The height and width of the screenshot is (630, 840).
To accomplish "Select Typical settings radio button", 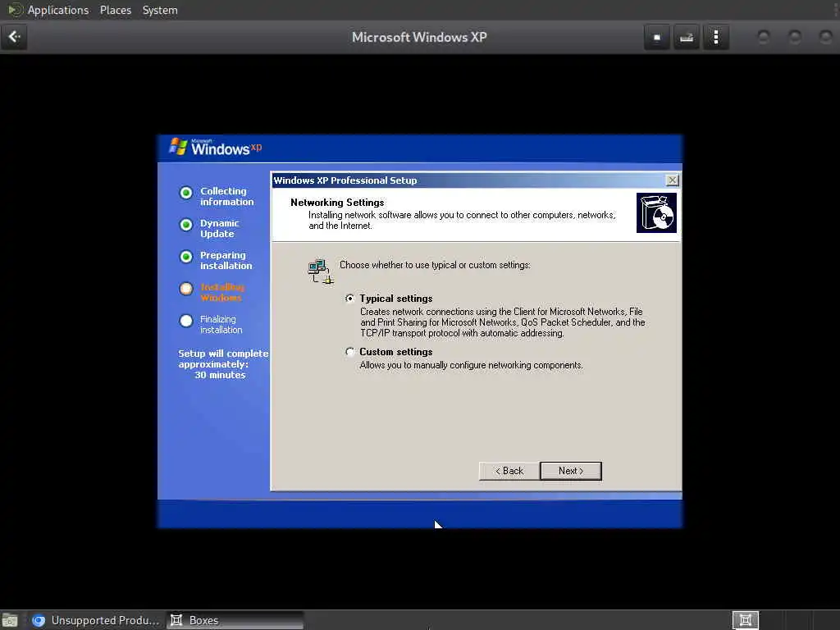I will click(349, 299).
